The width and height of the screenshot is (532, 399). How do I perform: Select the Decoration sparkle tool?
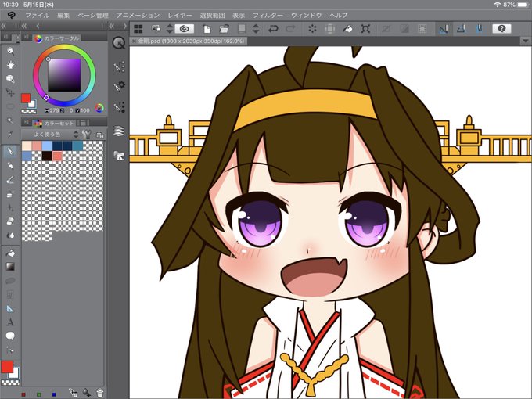pyautogui.click(x=10, y=207)
